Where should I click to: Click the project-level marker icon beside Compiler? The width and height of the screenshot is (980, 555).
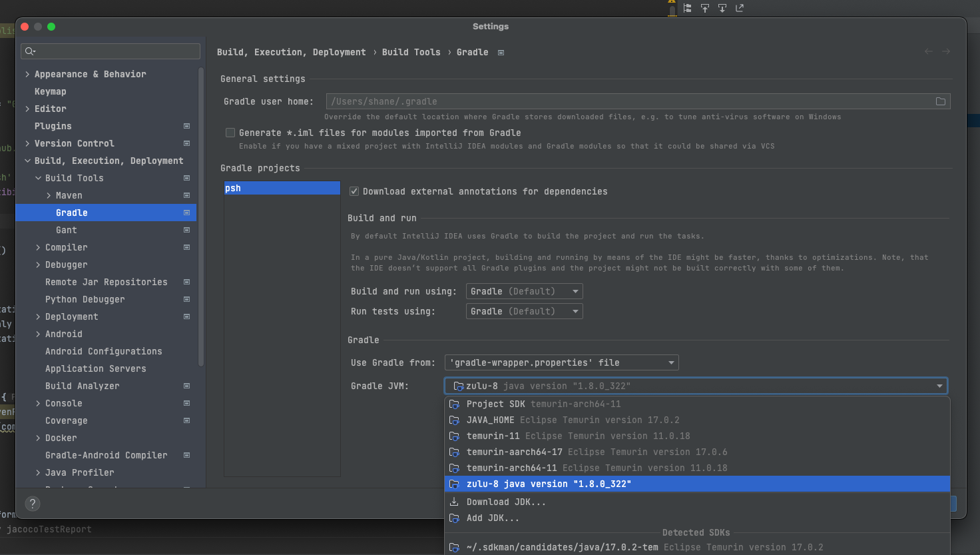click(x=186, y=247)
